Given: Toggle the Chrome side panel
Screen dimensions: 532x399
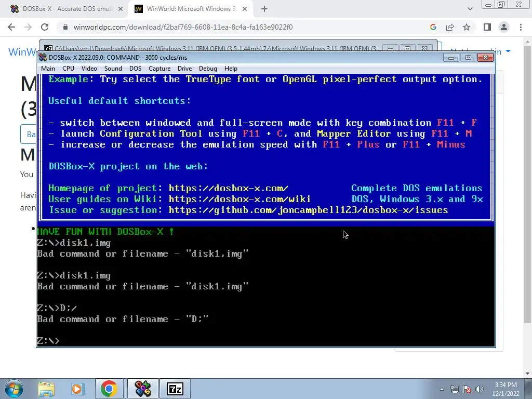Looking at the screenshot, I should pyautogui.click(x=487, y=27).
